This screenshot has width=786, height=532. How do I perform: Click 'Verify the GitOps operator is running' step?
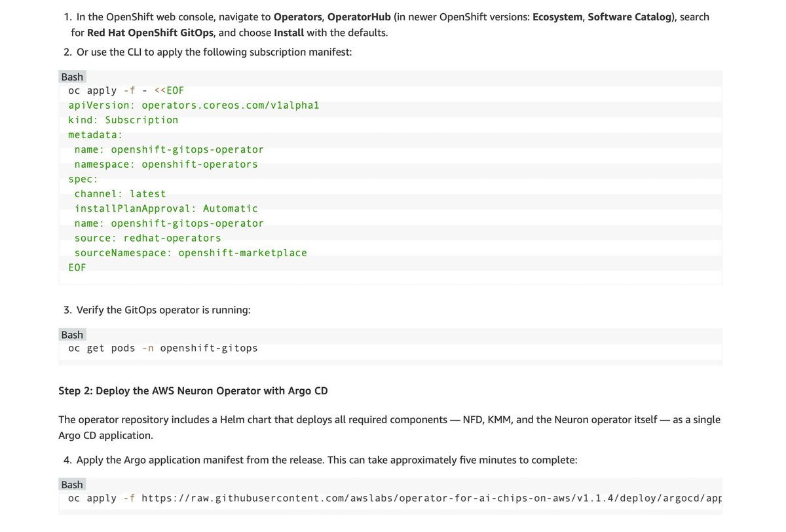164,310
